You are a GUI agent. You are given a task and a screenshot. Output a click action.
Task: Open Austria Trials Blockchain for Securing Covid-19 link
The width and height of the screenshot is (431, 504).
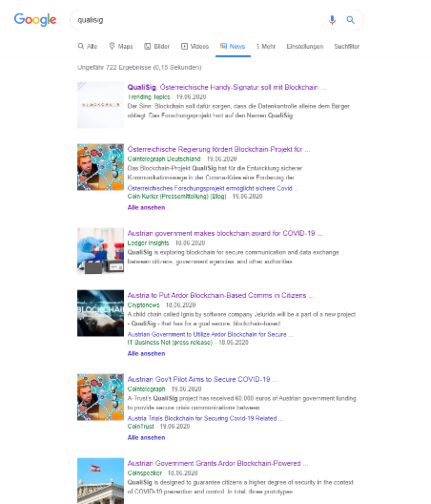tap(205, 418)
